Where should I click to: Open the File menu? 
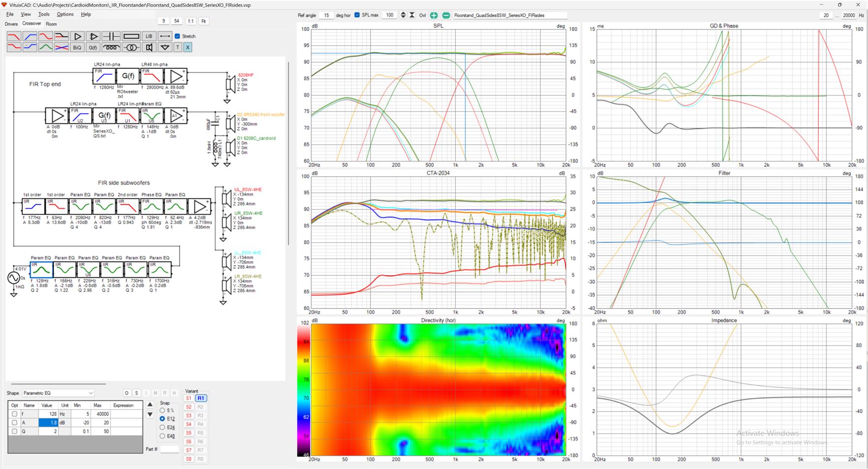pyautogui.click(x=10, y=14)
